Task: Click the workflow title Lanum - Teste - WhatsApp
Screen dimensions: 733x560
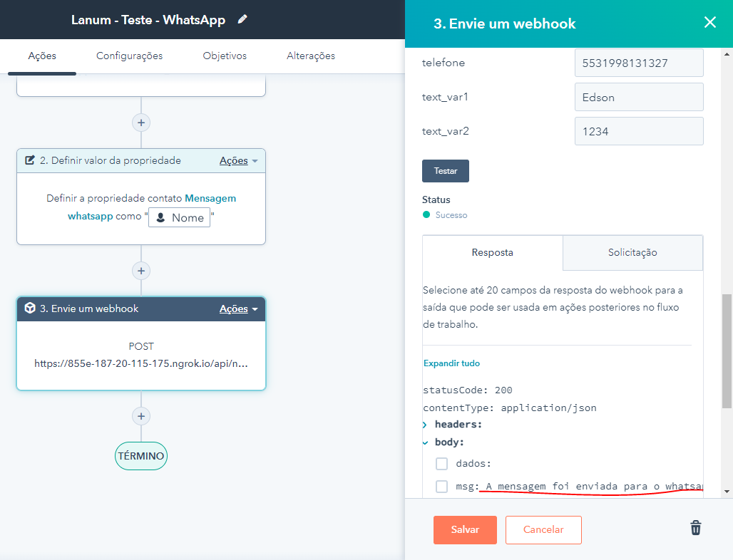Action: tap(148, 20)
